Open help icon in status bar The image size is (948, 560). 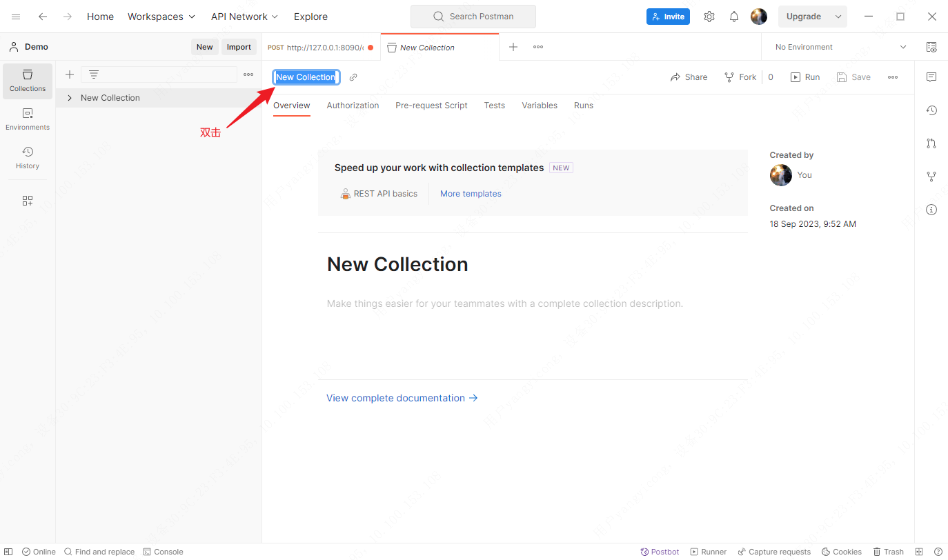938,552
